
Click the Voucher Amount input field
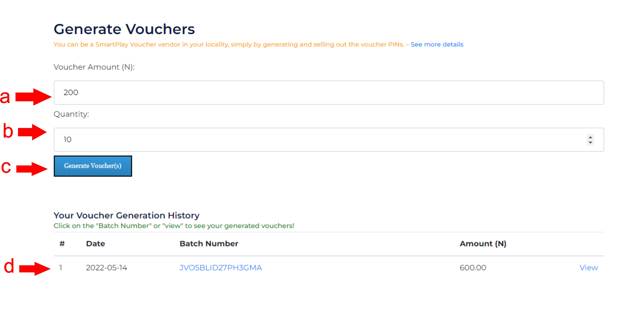328,92
